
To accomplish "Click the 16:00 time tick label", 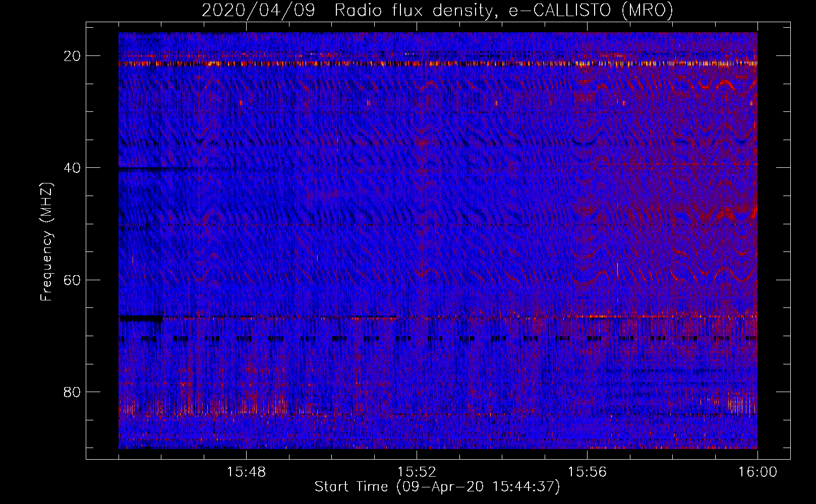I will pos(757,472).
